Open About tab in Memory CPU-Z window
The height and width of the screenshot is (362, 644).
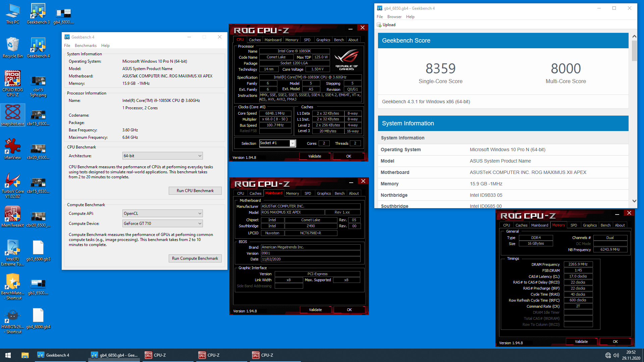[620, 225]
